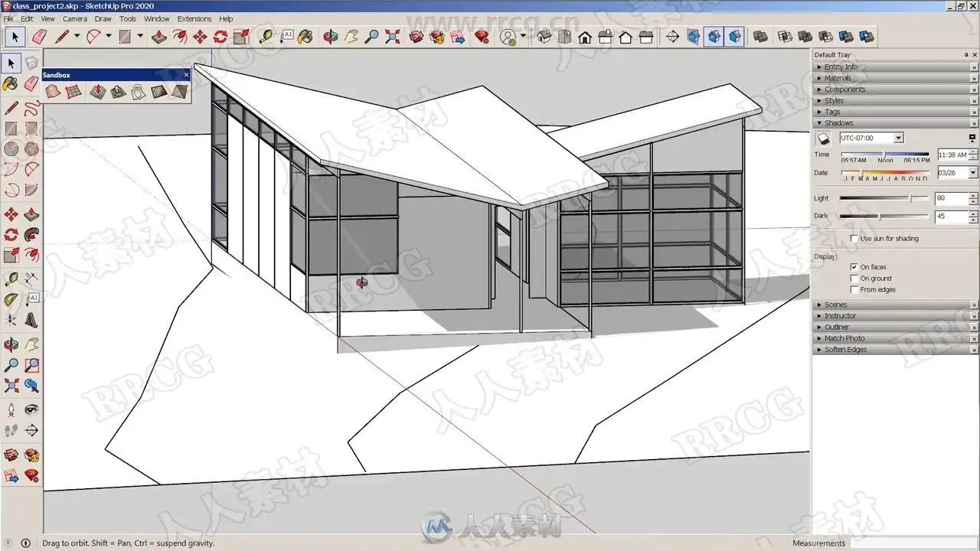The height and width of the screenshot is (551, 980).
Task: Open the Draw menu
Action: click(x=103, y=18)
